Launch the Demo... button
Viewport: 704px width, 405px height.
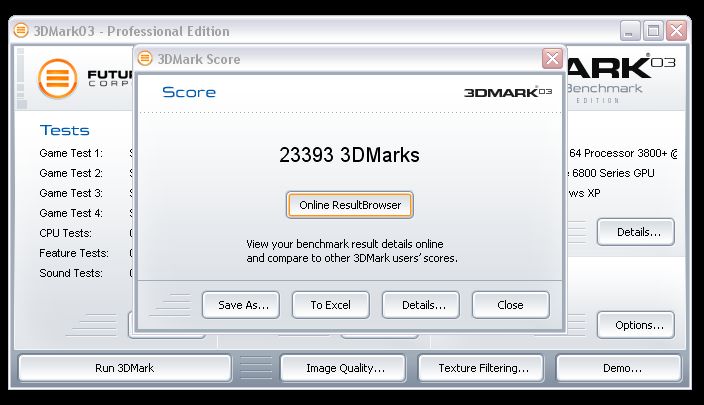tap(619, 368)
